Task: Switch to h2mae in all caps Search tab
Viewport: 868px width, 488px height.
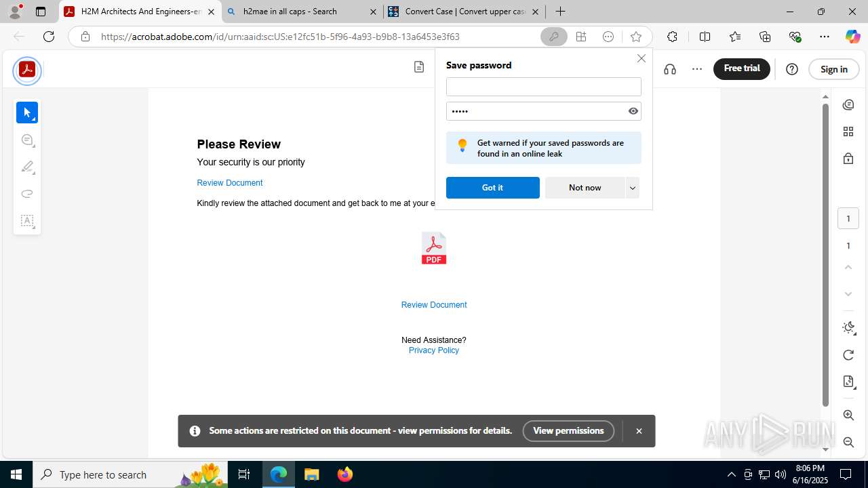Action: 302,12
